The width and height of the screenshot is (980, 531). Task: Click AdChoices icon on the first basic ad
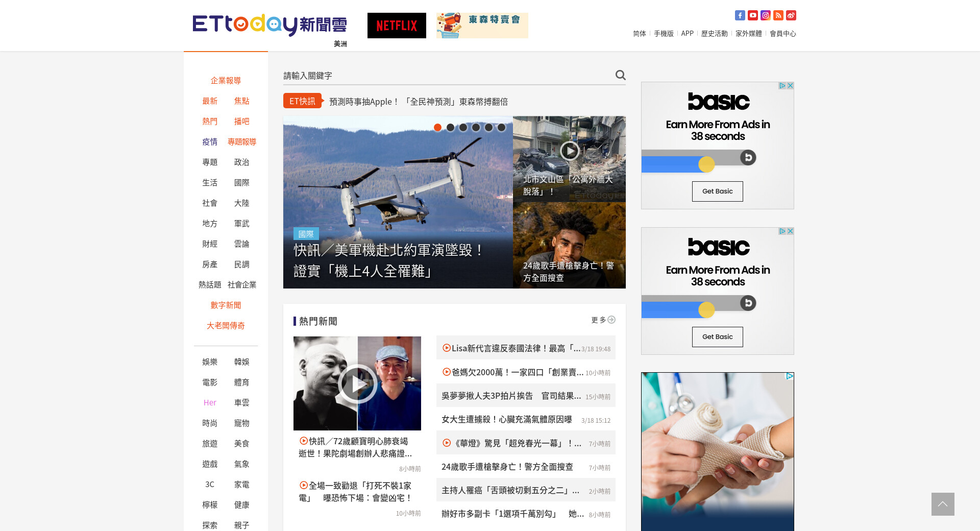coord(782,86)
